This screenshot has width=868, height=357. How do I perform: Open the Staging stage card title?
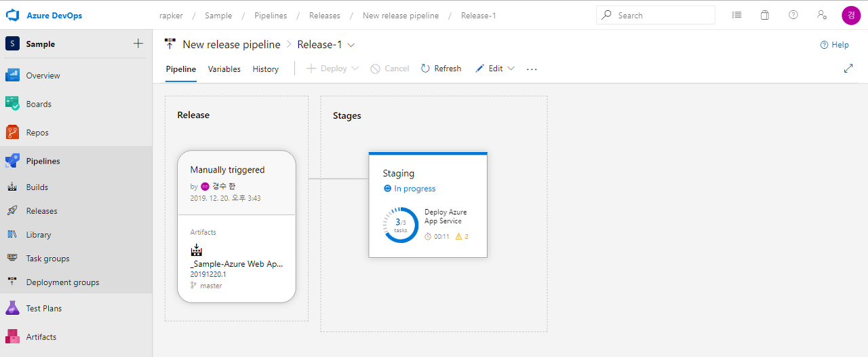(399, 173)
